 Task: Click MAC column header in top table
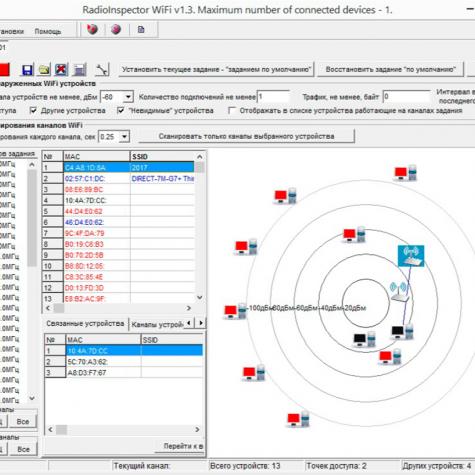pyautogui.click(x=96, y=157)
